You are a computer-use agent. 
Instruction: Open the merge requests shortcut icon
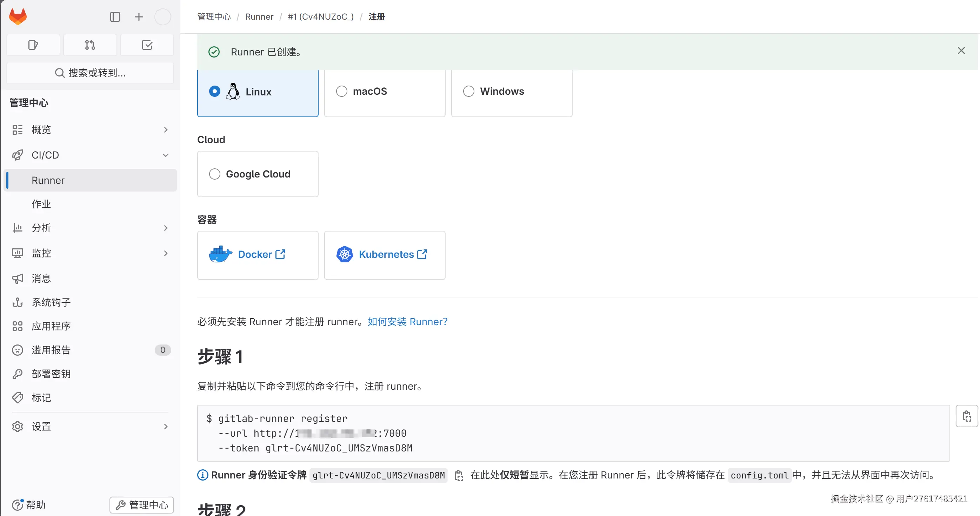point(90,45)
